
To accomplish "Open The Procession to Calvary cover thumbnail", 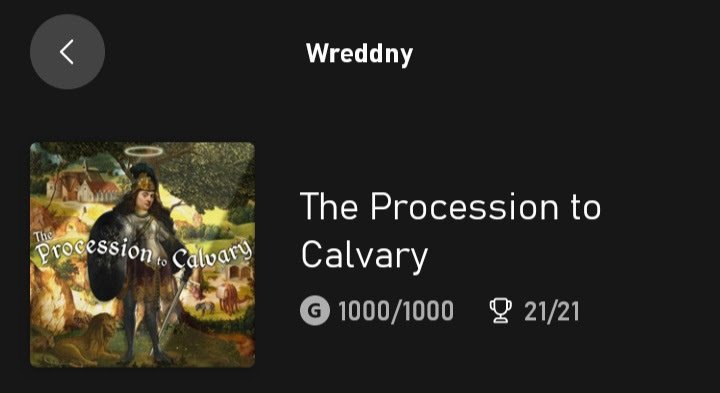I will point(142,255).
